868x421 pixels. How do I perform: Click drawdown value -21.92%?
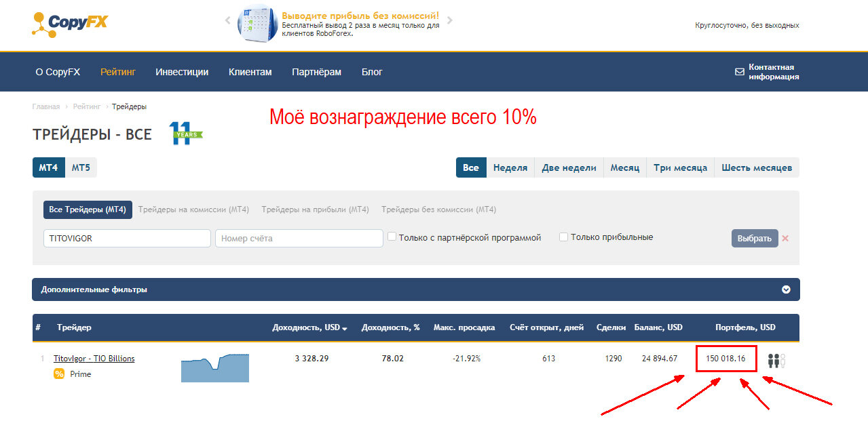(x=466, y=359)
